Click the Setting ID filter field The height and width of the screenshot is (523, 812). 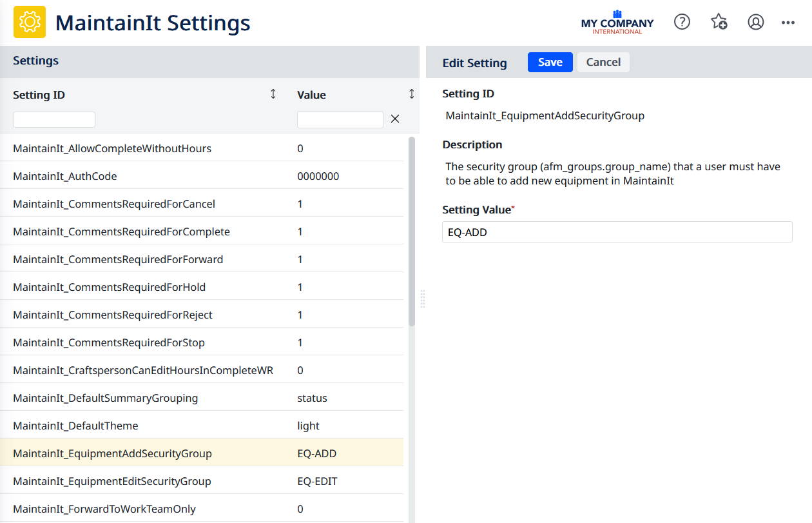54,119
